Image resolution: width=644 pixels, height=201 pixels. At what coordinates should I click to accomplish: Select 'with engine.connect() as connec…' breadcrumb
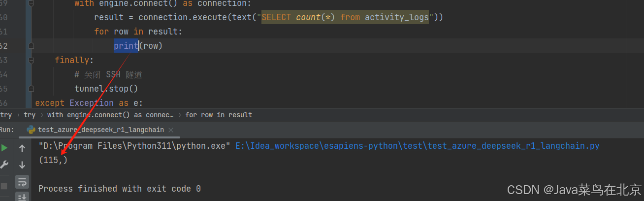pos(110,115)
